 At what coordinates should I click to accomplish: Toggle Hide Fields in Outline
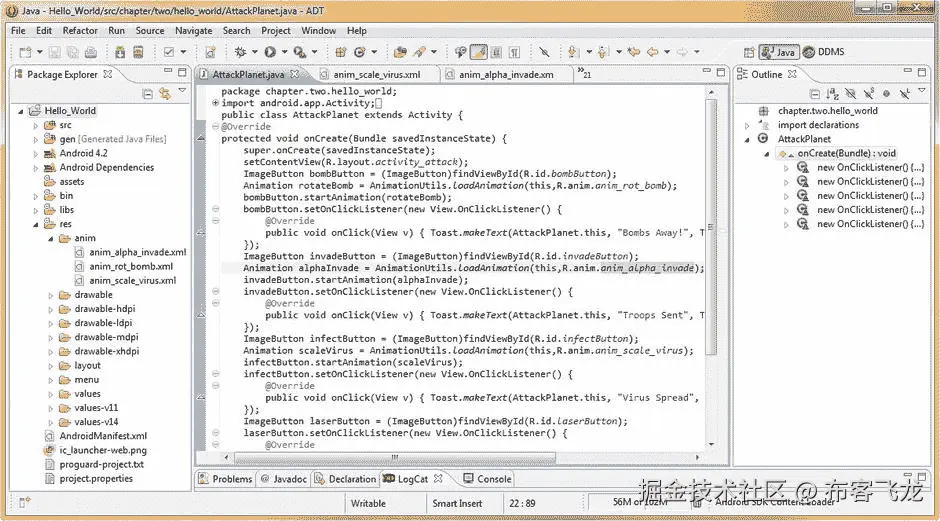(850, 94)
